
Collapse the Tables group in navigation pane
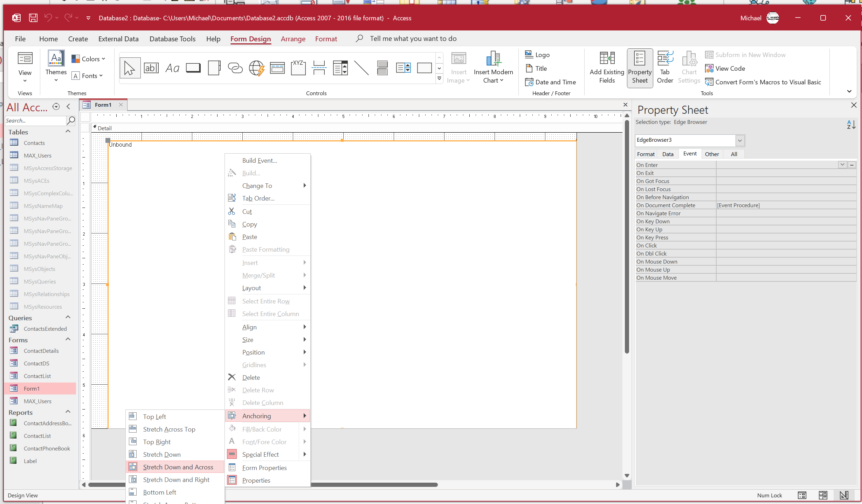coord(68,132)
